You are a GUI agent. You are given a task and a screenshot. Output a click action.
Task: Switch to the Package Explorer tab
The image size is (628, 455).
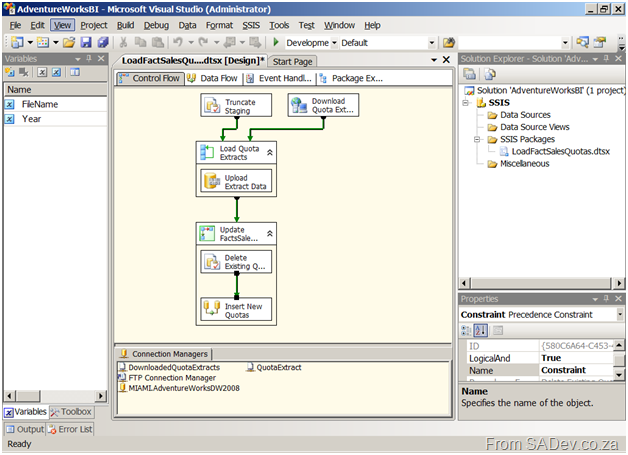[x=352, y=78]
